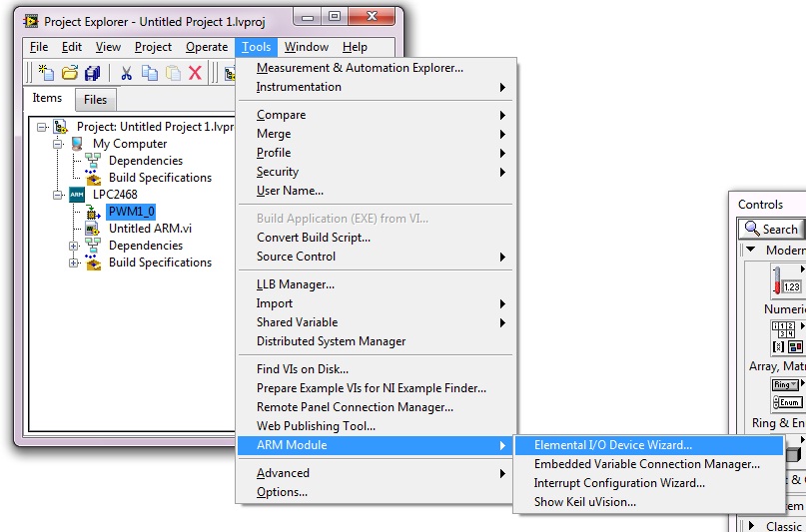806x532 pixels.
Task: Open the Edit menu
Action: click(72, 47)
